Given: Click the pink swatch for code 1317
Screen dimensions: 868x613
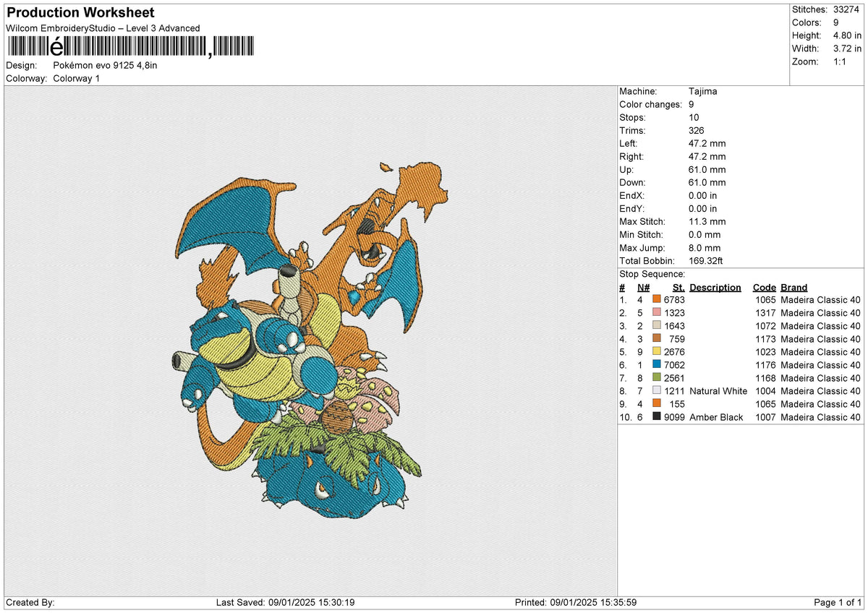Looking at the screenshot, I should tap(657, 312).
